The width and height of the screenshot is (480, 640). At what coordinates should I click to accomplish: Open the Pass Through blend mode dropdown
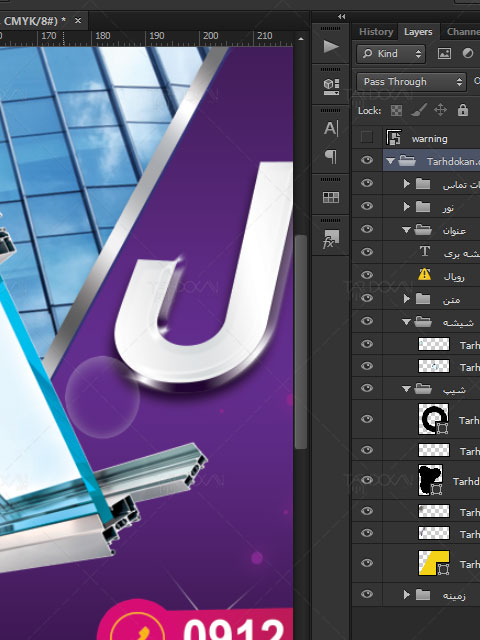[411, 82]
